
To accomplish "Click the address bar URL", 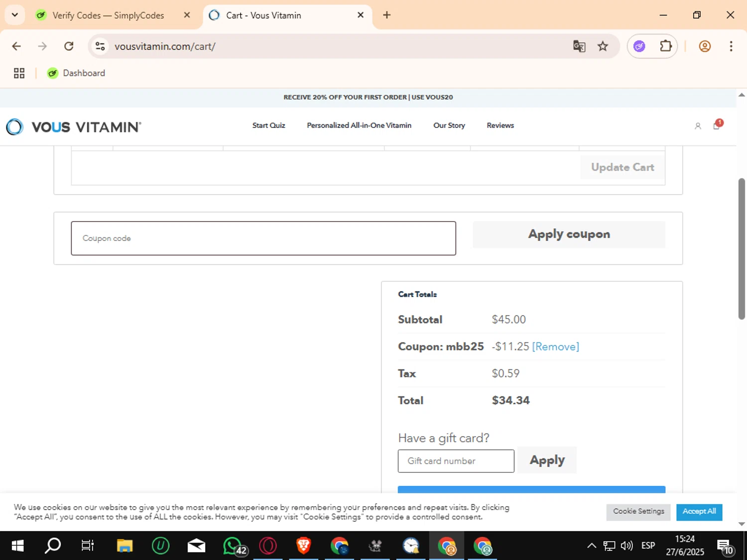I will (165, 46).
